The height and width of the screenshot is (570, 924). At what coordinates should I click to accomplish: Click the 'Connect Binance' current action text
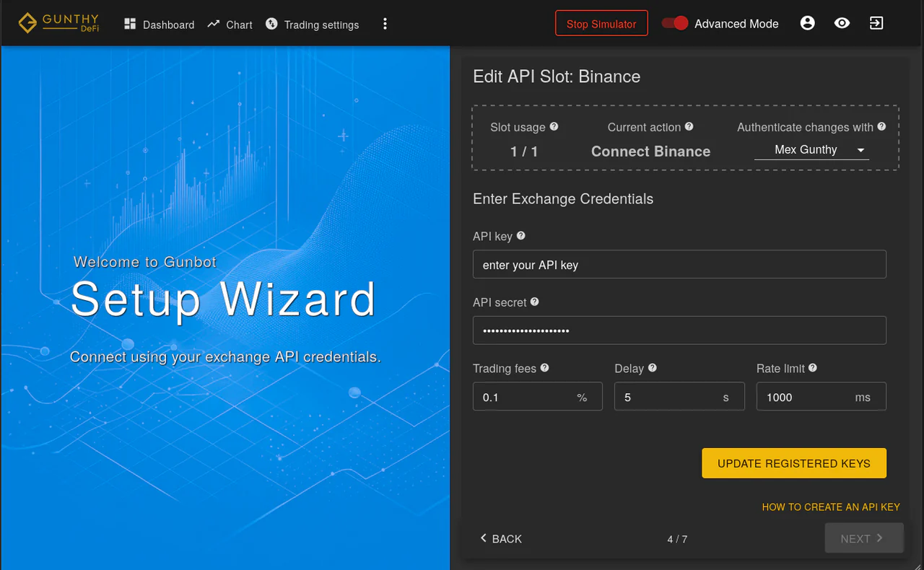(651, 152)
